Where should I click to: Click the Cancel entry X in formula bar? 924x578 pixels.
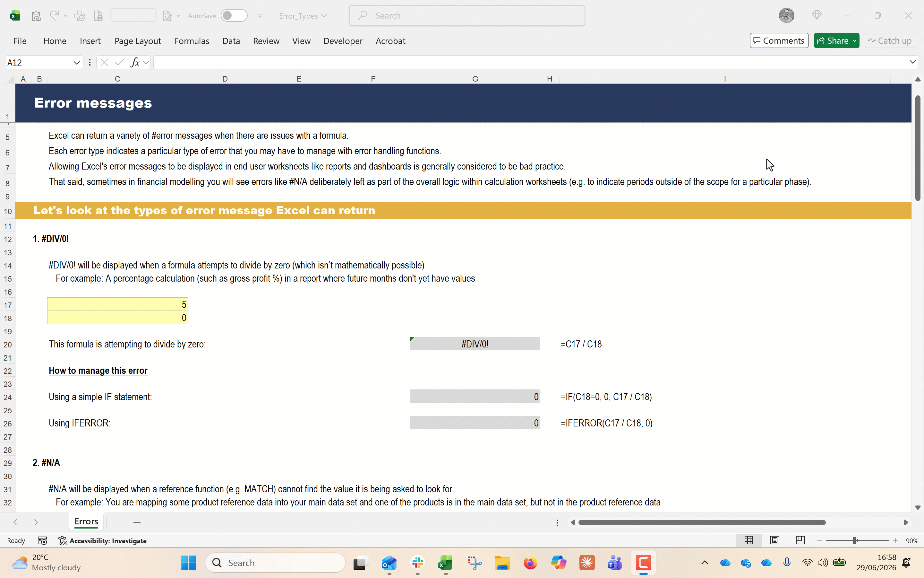tap(104, 62)
